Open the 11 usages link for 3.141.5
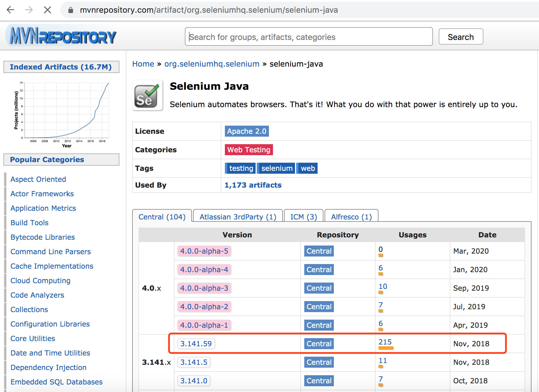The height and width of the screenshot is (392, 539). coord(383,360)
